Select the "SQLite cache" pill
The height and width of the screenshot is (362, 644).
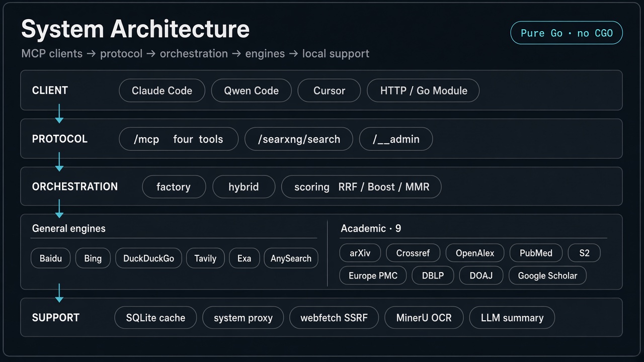click(155, 318)
